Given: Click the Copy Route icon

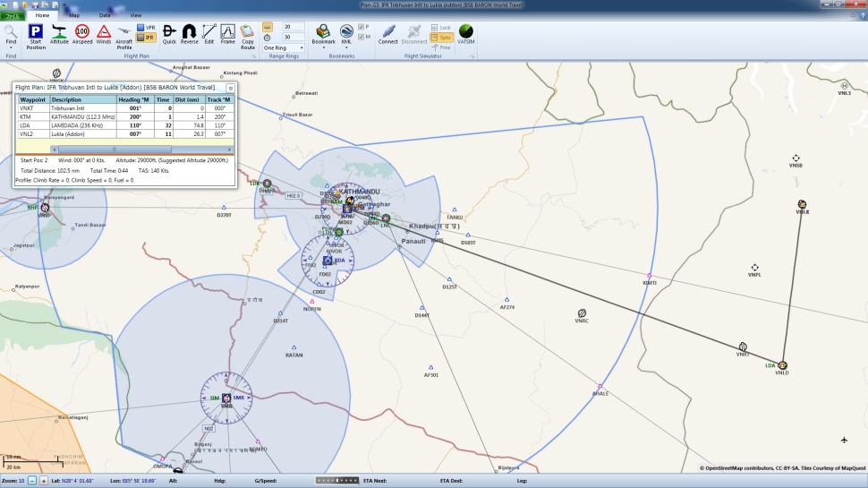Looking at the screenshot, I should click(x=248, y=36).
